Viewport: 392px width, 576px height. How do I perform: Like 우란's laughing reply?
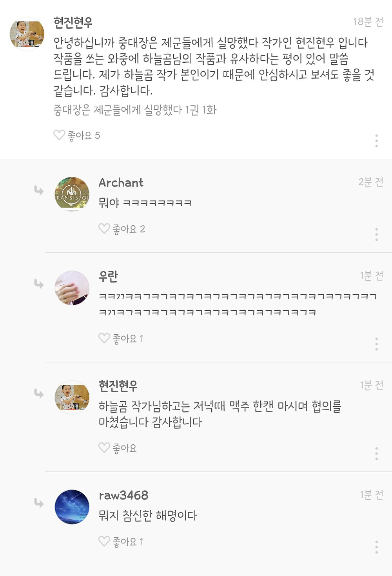point(104,338)
